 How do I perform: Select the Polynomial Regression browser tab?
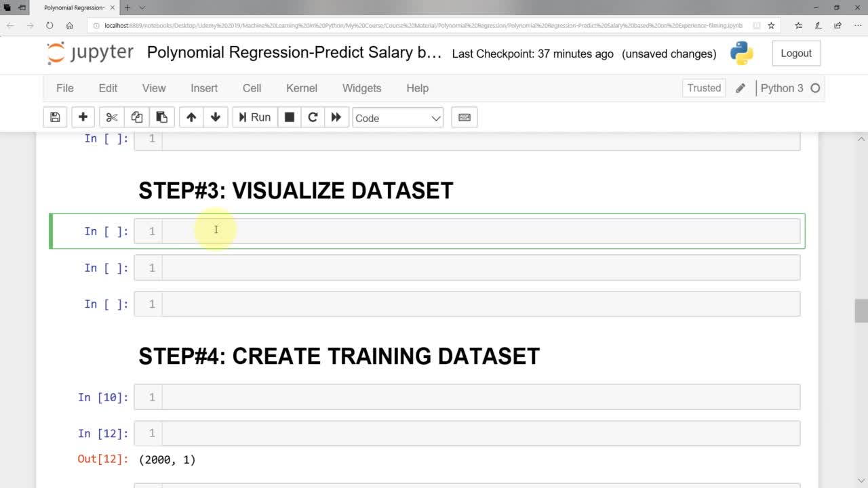tap(75, 7)
